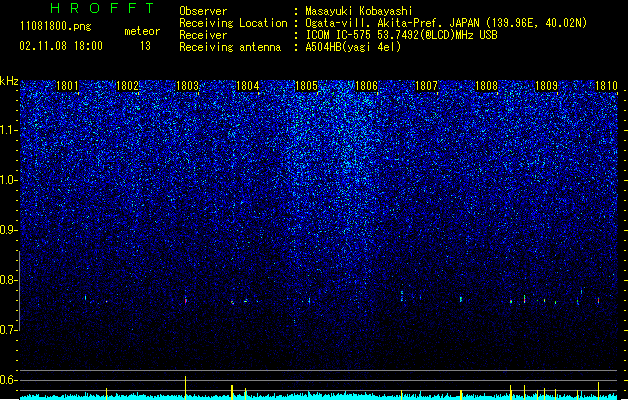Click the red meteor echo under the 1803 marker
Image resolution: width=629 pixels, height=400 pixels.
click(x=186, y=300)
